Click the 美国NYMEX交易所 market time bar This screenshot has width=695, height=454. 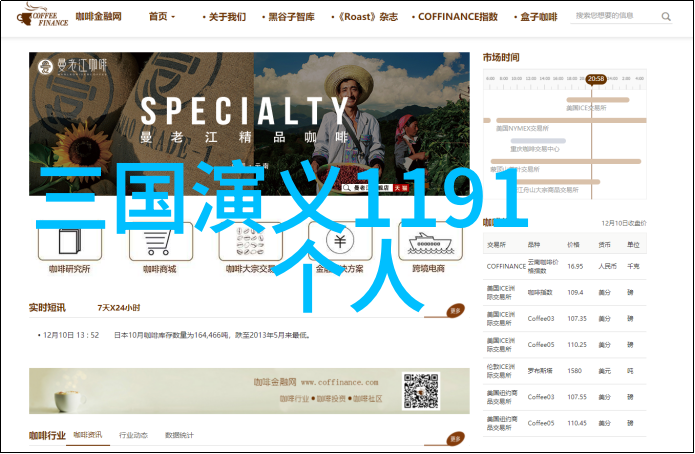[x=571, y=121]
